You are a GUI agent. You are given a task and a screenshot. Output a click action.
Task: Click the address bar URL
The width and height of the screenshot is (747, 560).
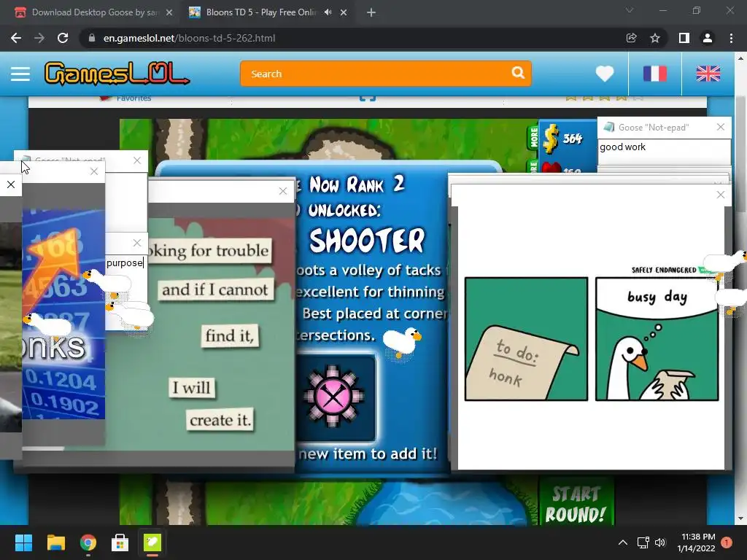(x=189, y=38)
